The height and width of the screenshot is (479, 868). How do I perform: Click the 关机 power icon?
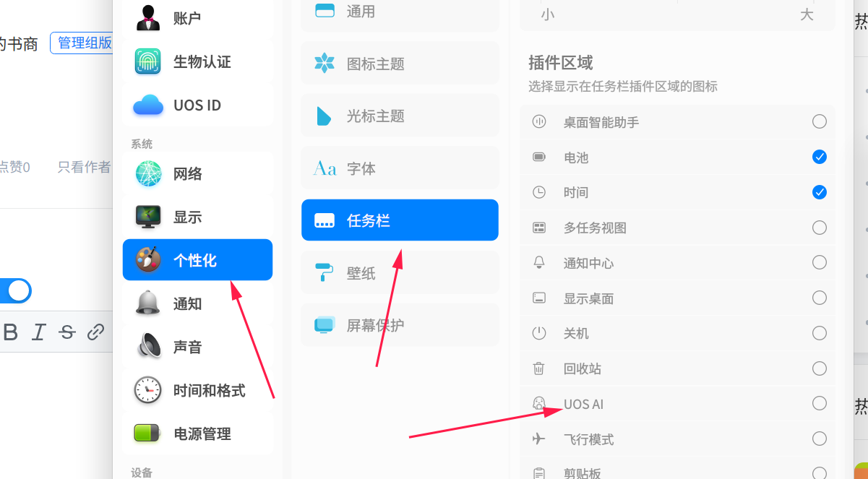pos(539,333)
